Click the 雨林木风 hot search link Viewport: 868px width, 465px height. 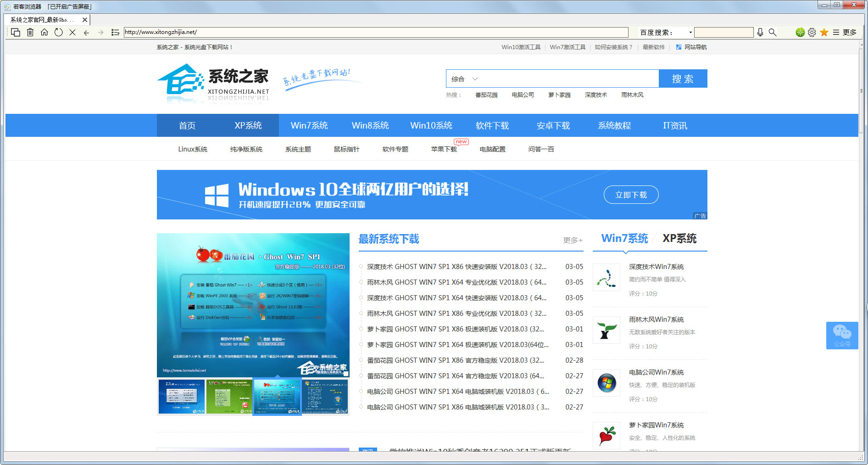tap(633, 95)
